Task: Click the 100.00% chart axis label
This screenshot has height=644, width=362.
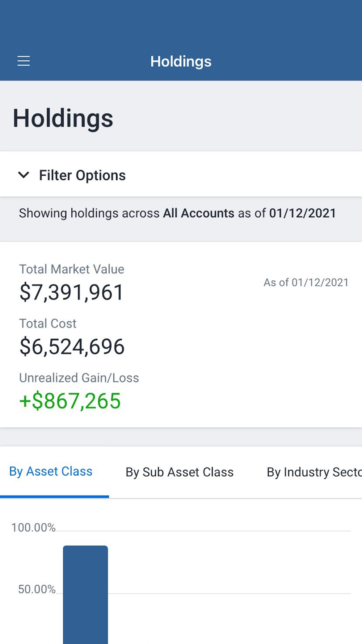Action: point(33,528)
